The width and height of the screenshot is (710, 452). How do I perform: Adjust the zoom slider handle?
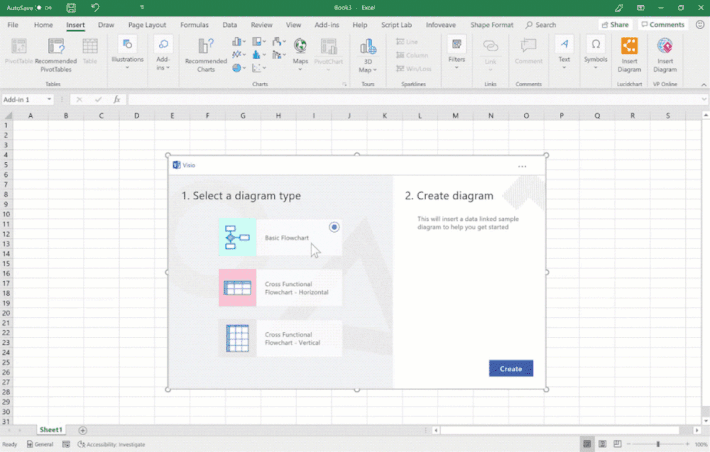click(658, 444)
